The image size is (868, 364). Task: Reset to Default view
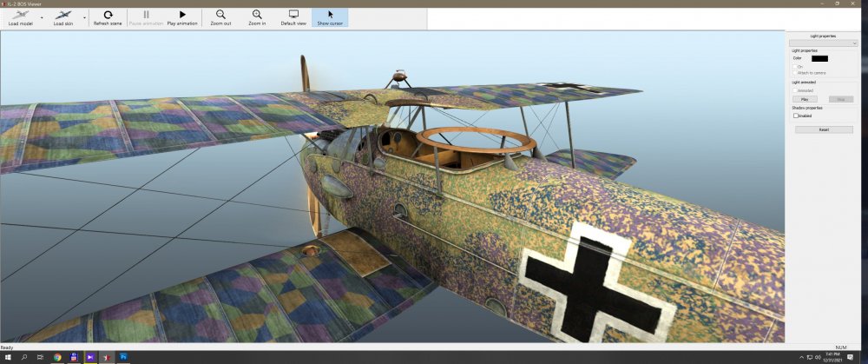point(293,17)
